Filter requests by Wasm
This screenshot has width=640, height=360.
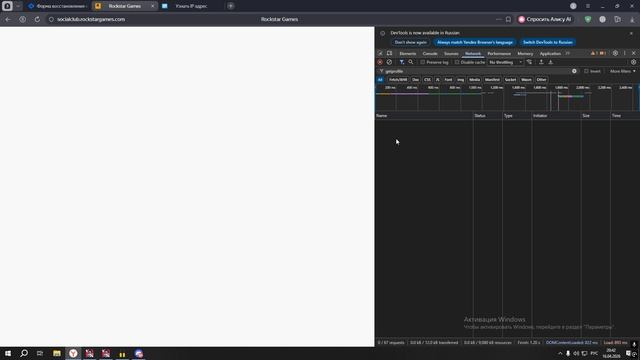pos(526,80)
